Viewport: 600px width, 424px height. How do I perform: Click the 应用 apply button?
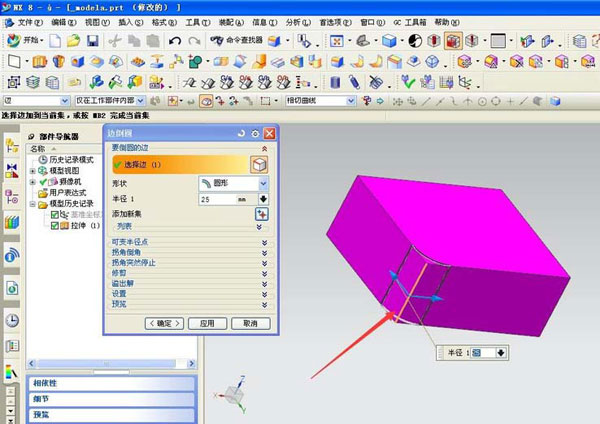207,323
